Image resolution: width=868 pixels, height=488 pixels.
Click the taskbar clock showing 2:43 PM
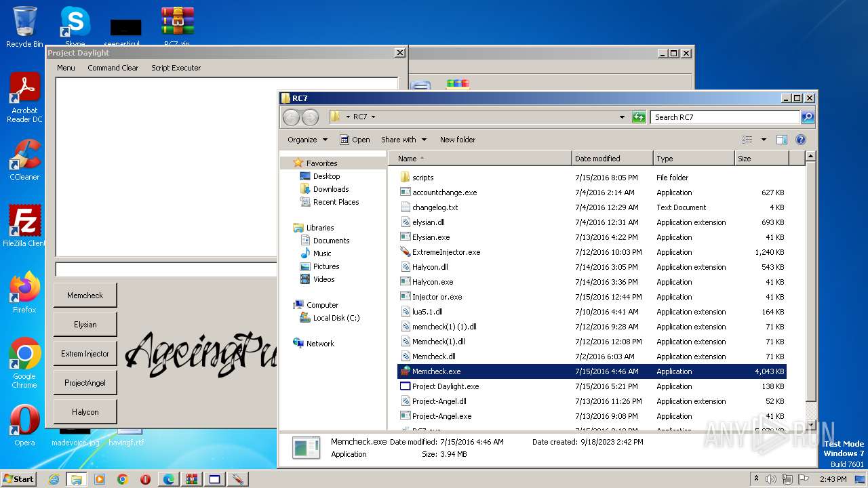click(833, 479)
